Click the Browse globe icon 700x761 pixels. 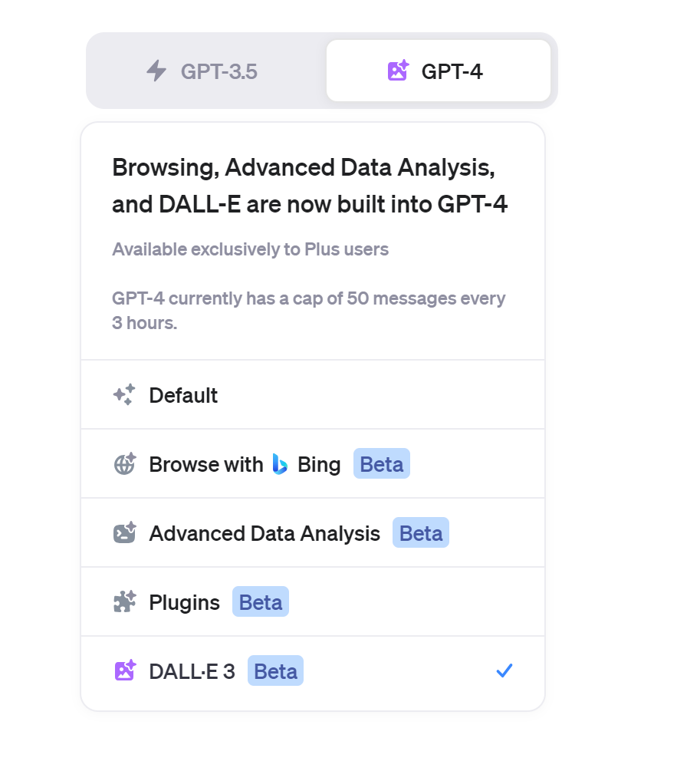pyautogui.click(x=124, y=464)
